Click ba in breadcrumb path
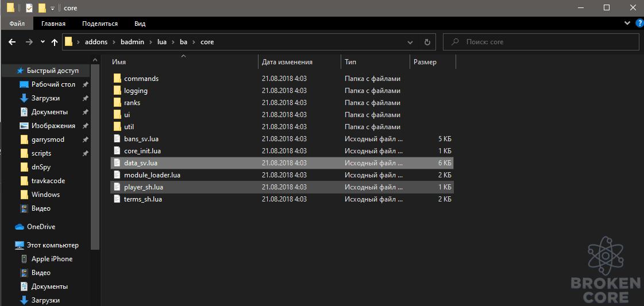Screen dimensions: 644x306 (x=183, y=42)
